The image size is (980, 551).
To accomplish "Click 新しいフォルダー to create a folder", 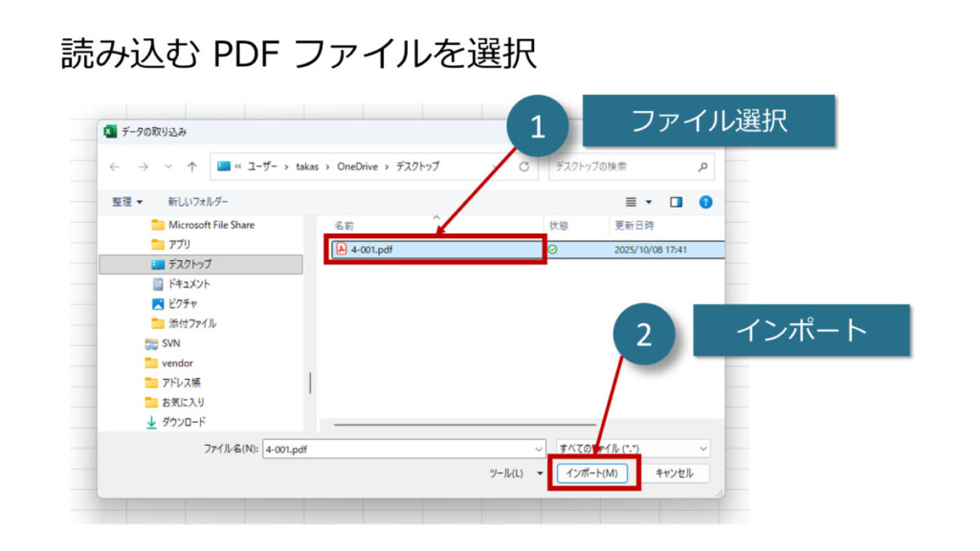I will tap(198, 202).
